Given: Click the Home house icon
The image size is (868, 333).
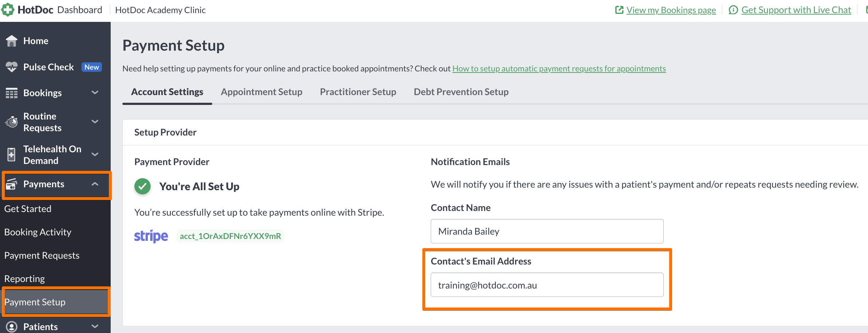Looking at the screenshot, I should (x=12, y=41).
